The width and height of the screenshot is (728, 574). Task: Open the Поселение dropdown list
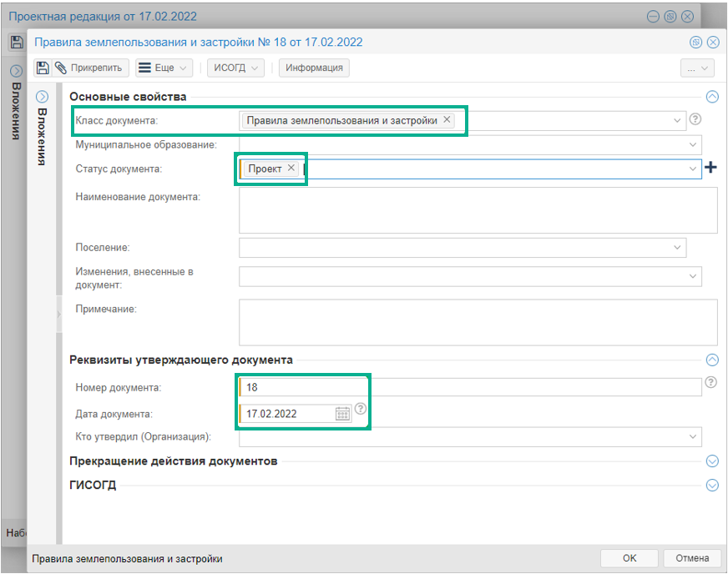[x=677, y=248]
